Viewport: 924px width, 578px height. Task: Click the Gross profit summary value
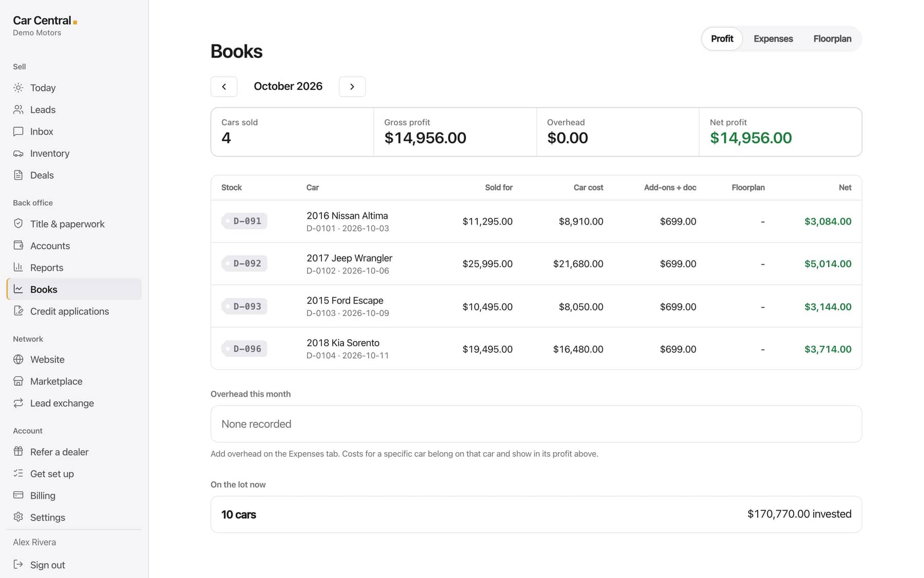pyautogui.click(x=425, y=138)
